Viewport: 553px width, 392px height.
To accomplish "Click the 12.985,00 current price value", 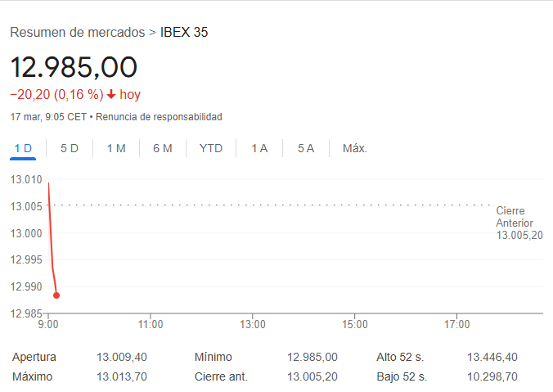I will pyautogui.click(x=74, y=67).
